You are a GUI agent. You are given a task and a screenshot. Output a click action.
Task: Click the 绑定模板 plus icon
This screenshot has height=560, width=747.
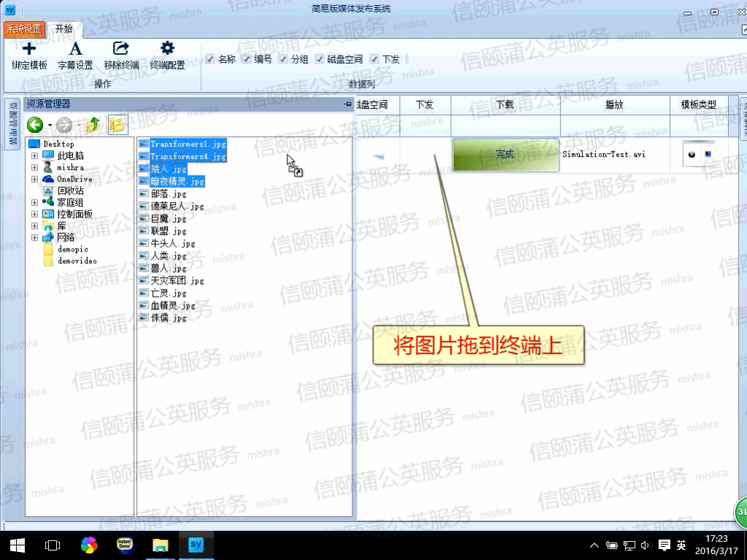[29, 49]
